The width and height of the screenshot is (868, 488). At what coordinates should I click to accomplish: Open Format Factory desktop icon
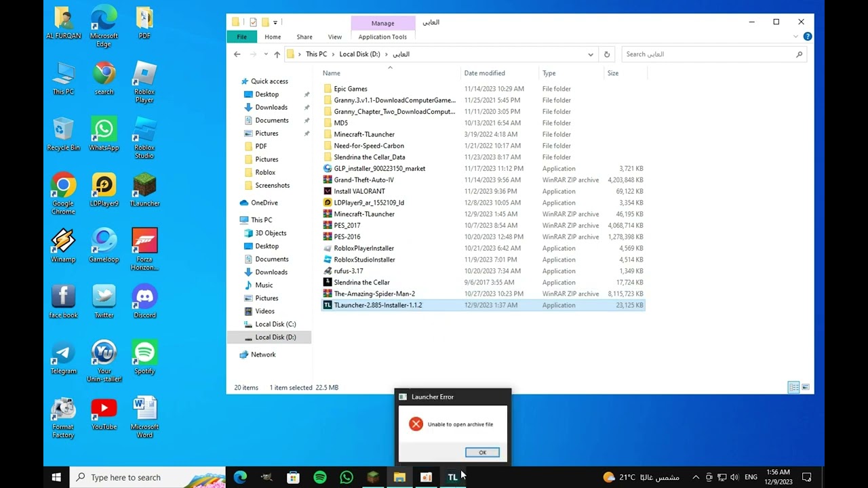coord(63,417)
